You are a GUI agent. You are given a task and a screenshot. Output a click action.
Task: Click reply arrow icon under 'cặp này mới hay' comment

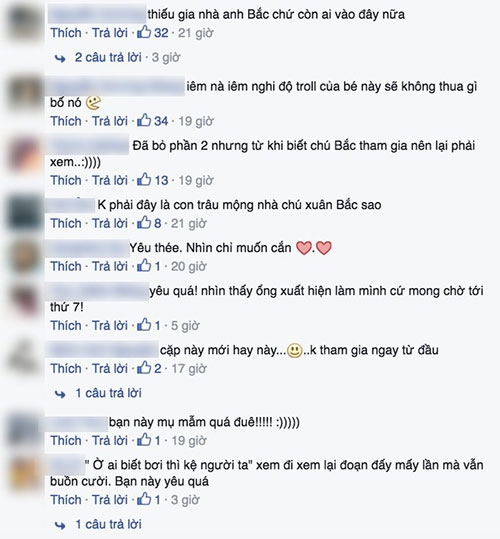[60, 394]
